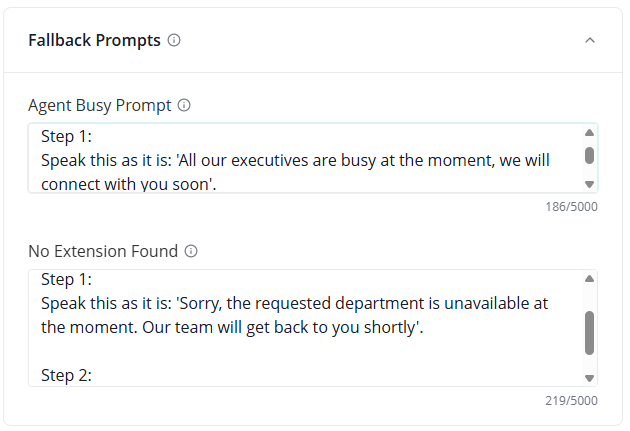Click scroll-up arrow in No Extension Found box

[589, 278]
